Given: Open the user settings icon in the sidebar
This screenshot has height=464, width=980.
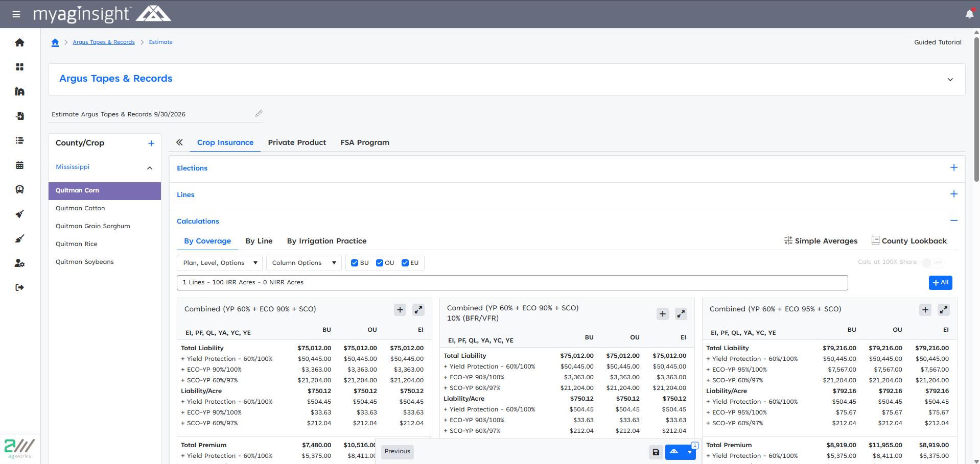Looking at the screenshot, I should pos(19,263).
